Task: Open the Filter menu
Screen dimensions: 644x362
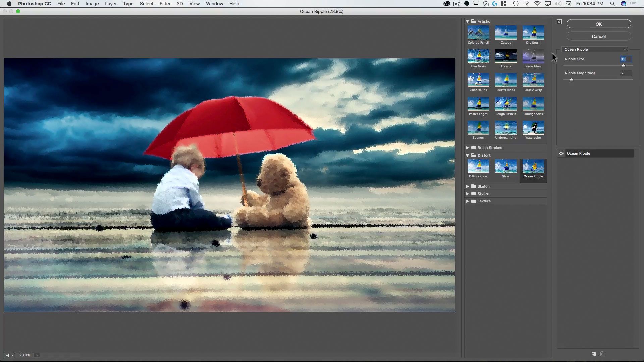Action: (165, 4)
